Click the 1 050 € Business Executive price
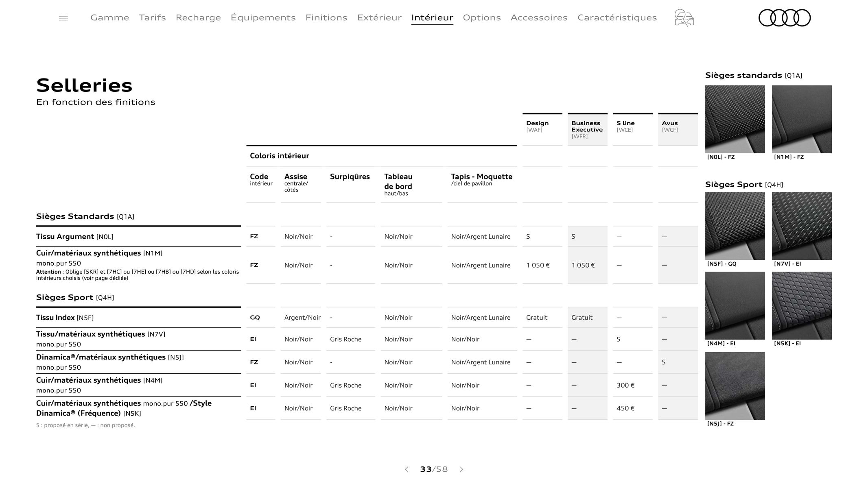 click(583, 265)
